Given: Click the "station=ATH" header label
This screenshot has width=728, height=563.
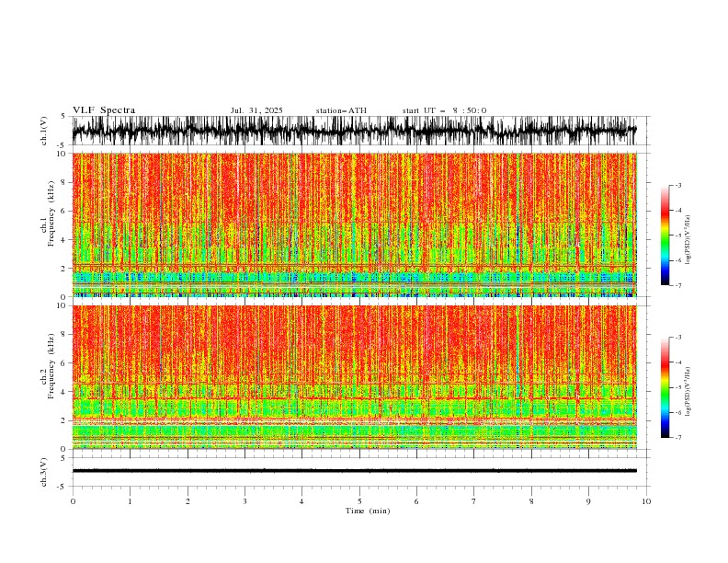Looking at the screenshot, I should (341, 110).
